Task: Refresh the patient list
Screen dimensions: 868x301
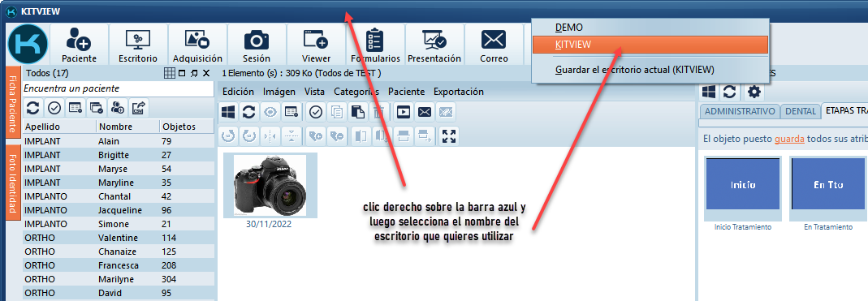Action: click(x=32, y=108)
